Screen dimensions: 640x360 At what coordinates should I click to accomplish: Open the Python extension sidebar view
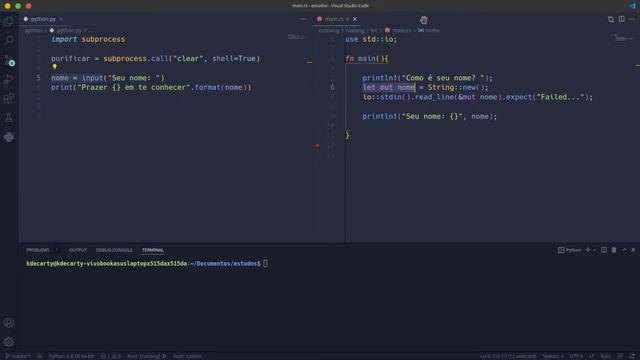click(9, 137)
